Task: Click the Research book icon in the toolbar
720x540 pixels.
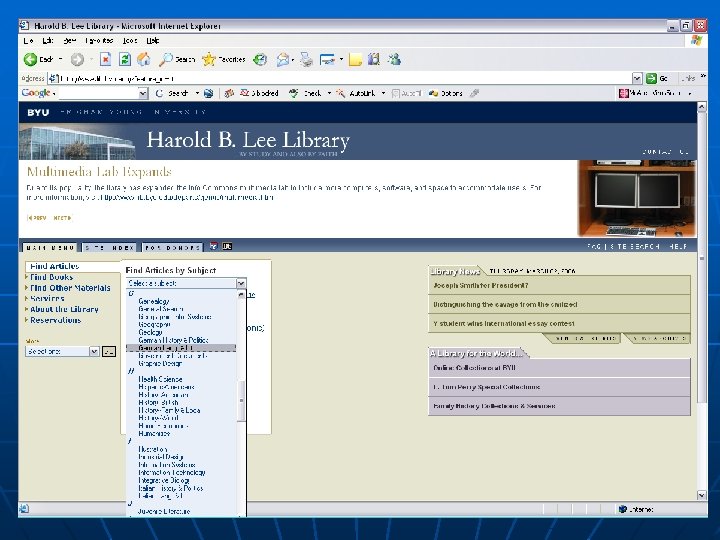Action: click(374, 59)
